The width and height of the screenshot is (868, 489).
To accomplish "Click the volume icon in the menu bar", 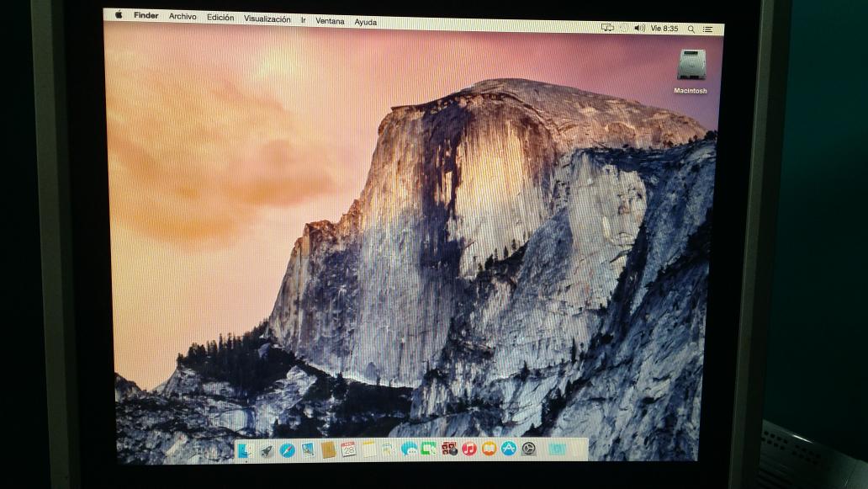I will (640, 28).
